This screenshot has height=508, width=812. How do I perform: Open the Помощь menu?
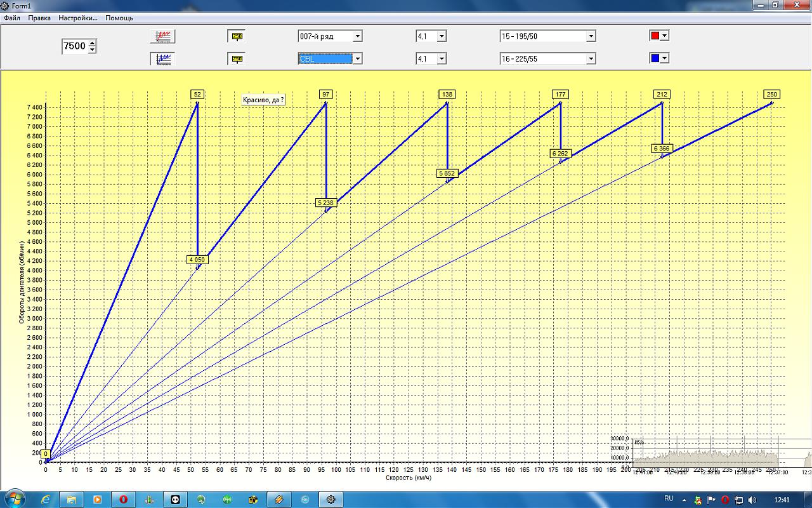tap(119, 18)
